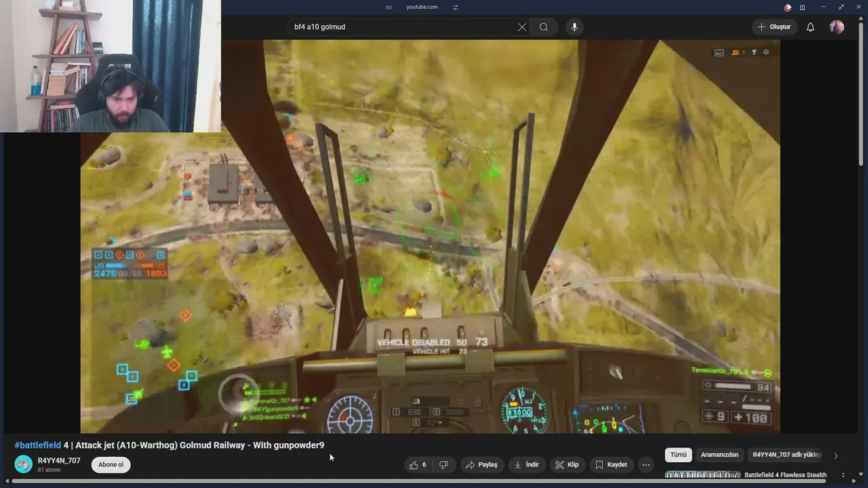
Task: Expand more filter chips with right arrow
Action: click(x=835, y=455)
